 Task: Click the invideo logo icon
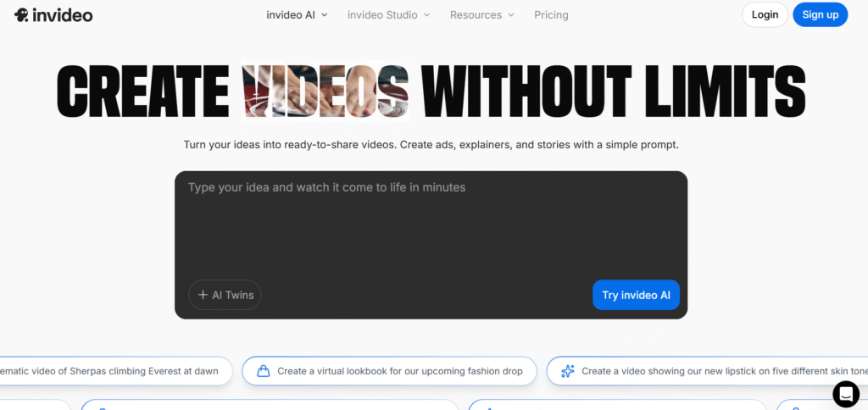point(22,15)
